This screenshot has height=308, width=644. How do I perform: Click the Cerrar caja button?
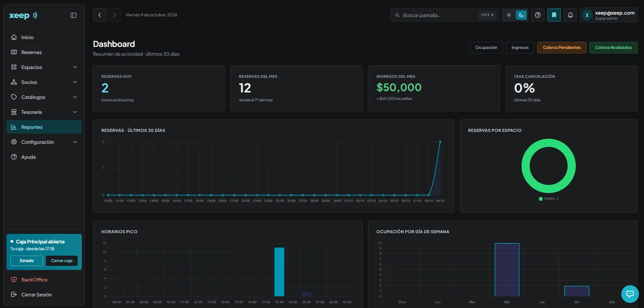pos(62,261)
